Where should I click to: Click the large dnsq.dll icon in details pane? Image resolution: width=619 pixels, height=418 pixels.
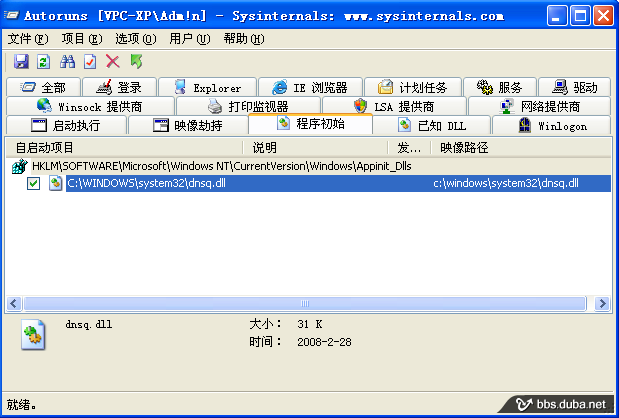pyautogui.click(x=33, y=335)
